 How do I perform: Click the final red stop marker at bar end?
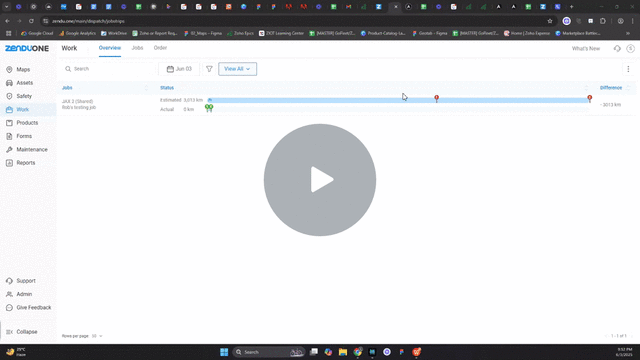tap(589, 98)
